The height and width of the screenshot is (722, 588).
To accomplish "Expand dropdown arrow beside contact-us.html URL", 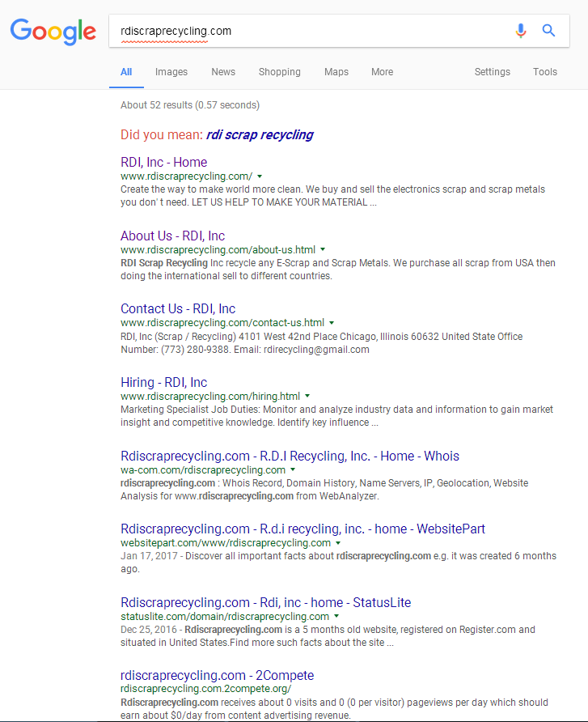I will pyautogui.click(x=332, y=323).
